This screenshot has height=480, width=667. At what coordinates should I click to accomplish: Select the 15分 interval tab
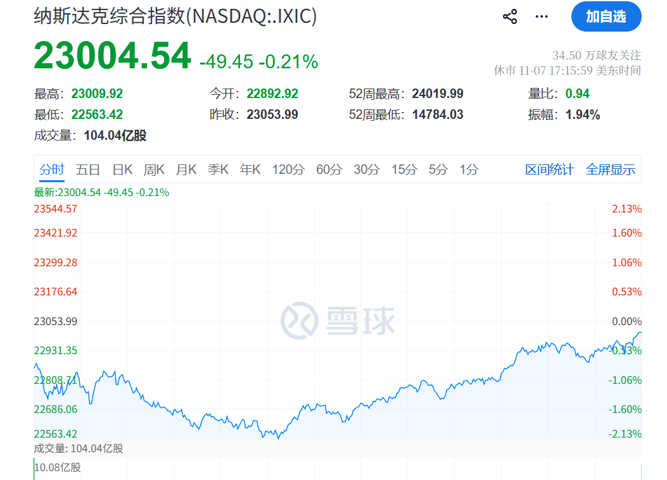click(x=404, y=169)
